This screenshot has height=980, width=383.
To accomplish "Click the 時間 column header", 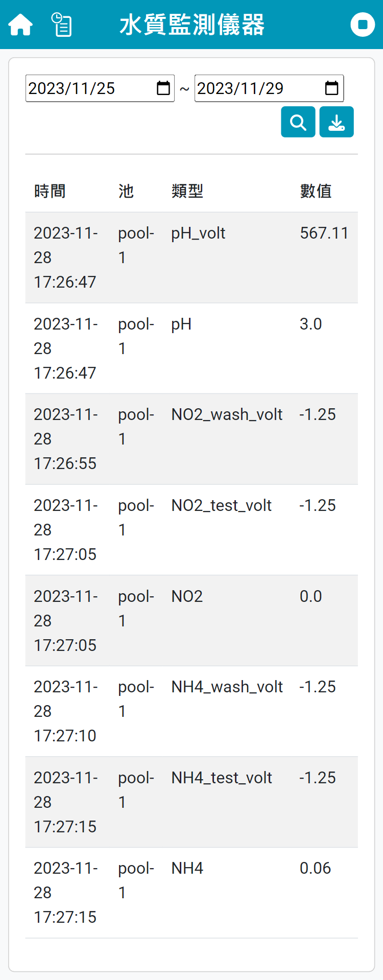I will point(50,191).
